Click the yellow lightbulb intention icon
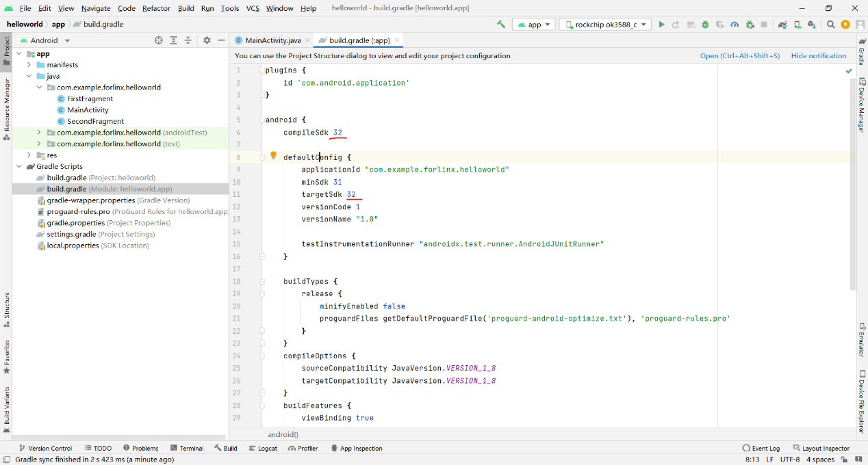 (x=273, y=156)
